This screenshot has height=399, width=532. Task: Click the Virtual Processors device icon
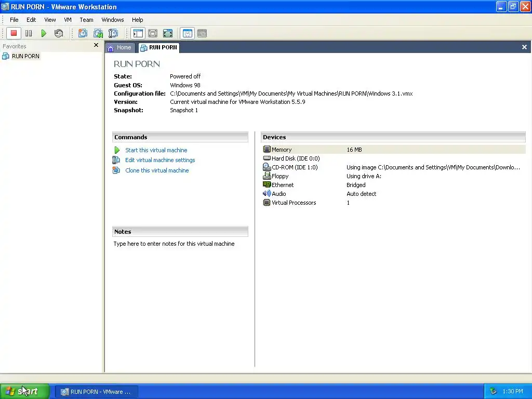tap(267, 203)
